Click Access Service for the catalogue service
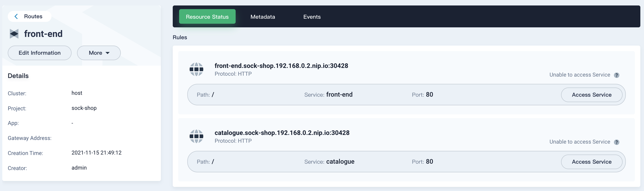Viewport: 644px width, 191px height. [x=591, y=162]
